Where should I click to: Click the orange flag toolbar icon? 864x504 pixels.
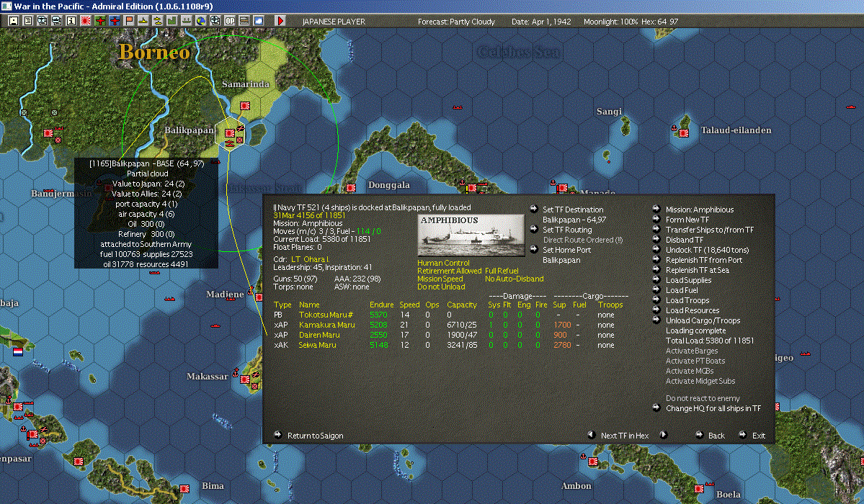click(129, 21)
